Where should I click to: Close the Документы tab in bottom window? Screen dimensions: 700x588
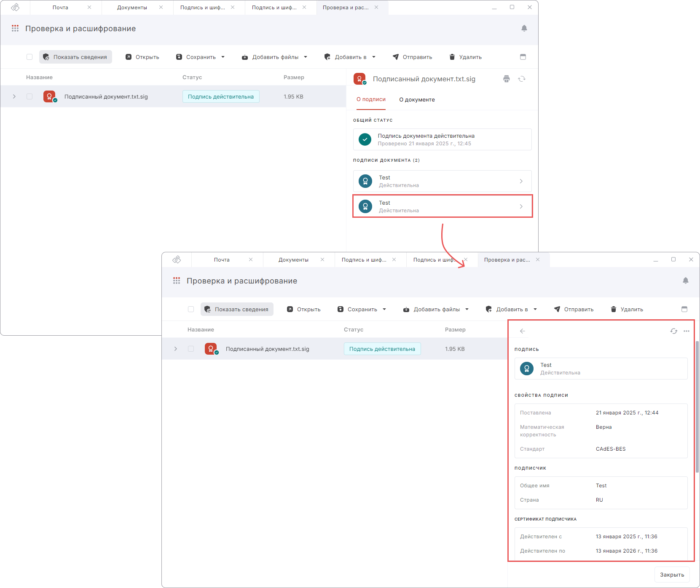pos(322,259)
